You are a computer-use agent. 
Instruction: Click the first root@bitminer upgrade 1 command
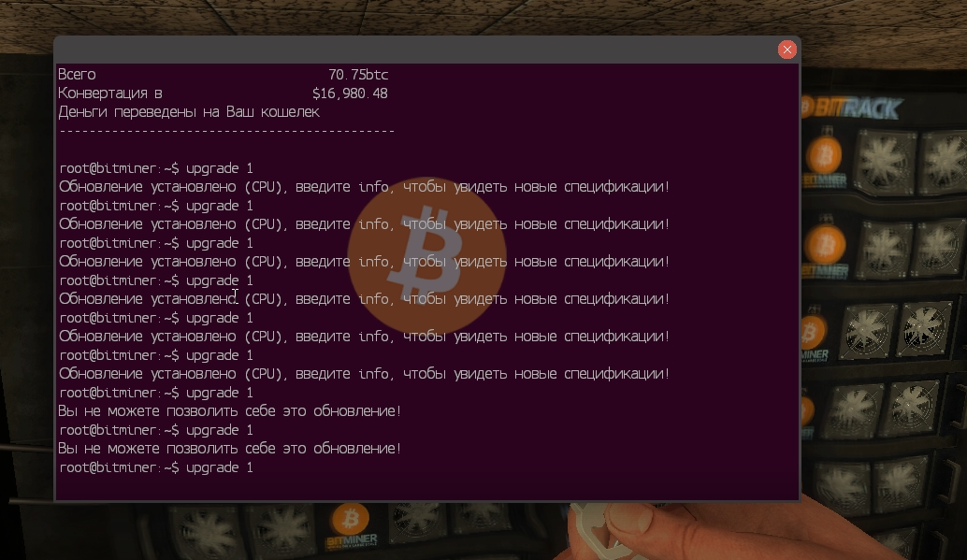click(156, 168)
